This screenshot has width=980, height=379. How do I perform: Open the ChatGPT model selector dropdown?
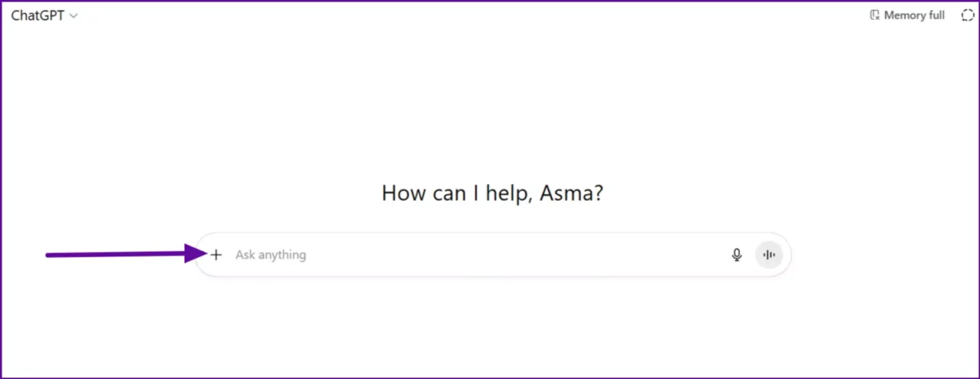[x=44, y=15]
